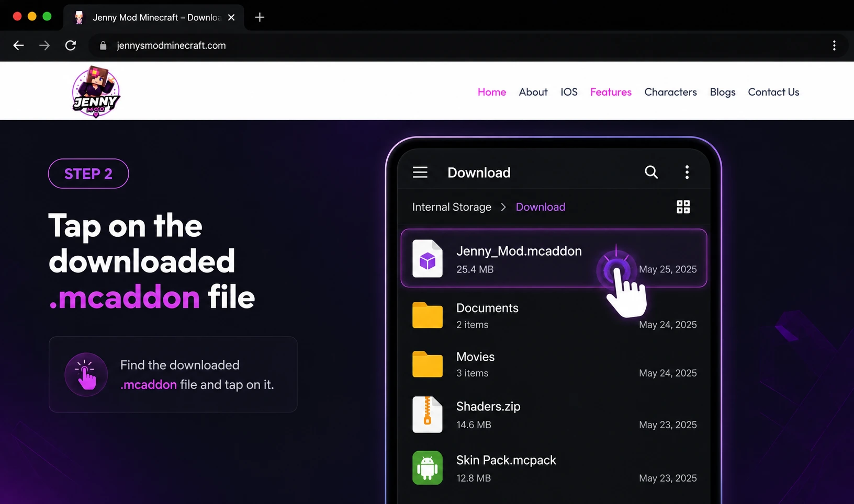
Task: Click the '3 items' label
Action: pos(472,373)
